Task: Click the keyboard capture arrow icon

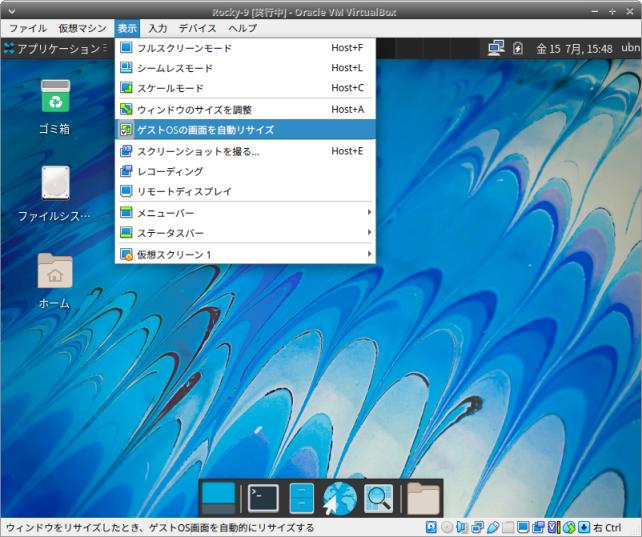Action: tap(584, 527)
